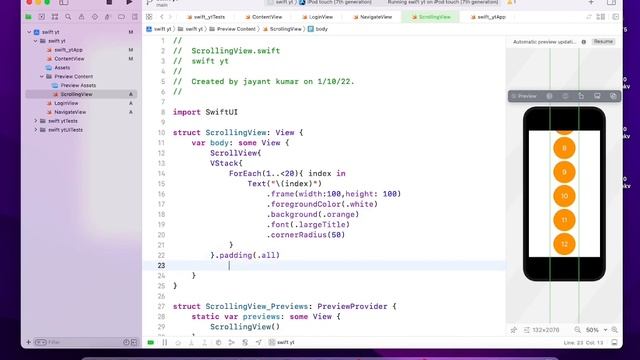Expand the swift ytTests folder
The height and width of the screenshot is (360, 640).
pos(36,121)
